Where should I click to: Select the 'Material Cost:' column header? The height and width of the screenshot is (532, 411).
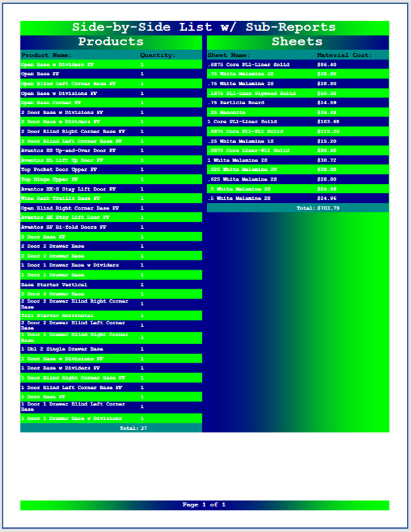pyautogui.click(x=344, y=55)
